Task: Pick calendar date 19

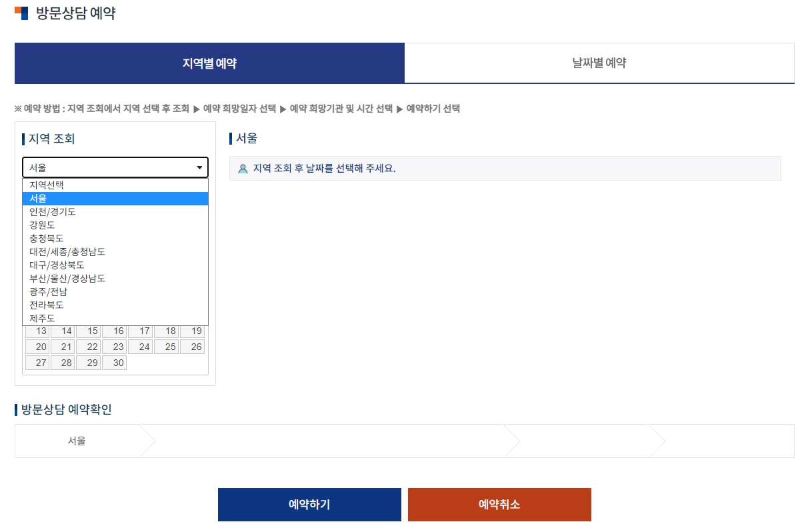Action: point(192,331)
